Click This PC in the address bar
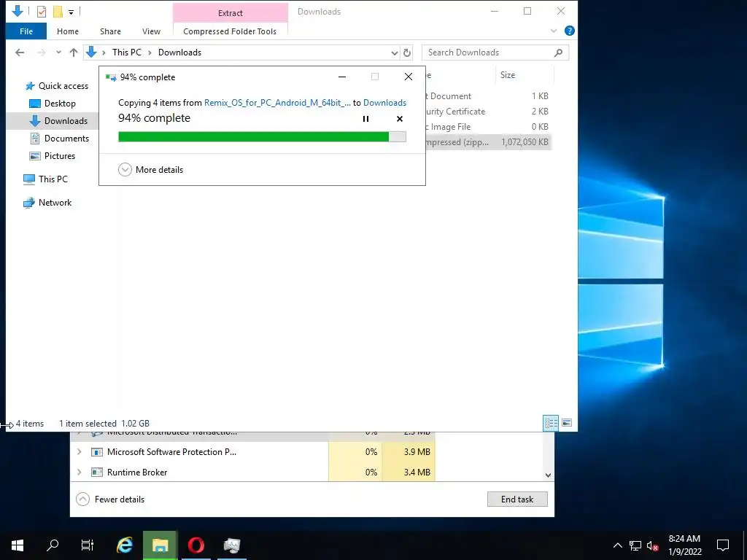The image size is (747, 560). point(127,52)
